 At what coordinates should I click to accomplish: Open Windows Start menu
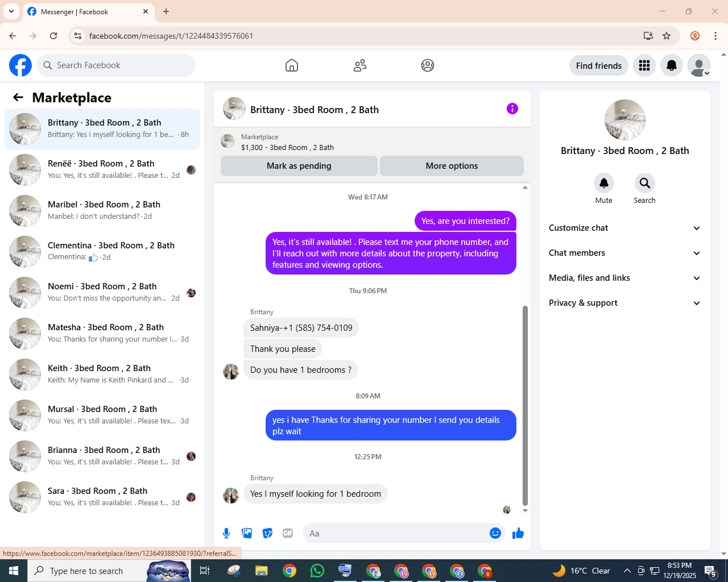click(x=14, y=571)
